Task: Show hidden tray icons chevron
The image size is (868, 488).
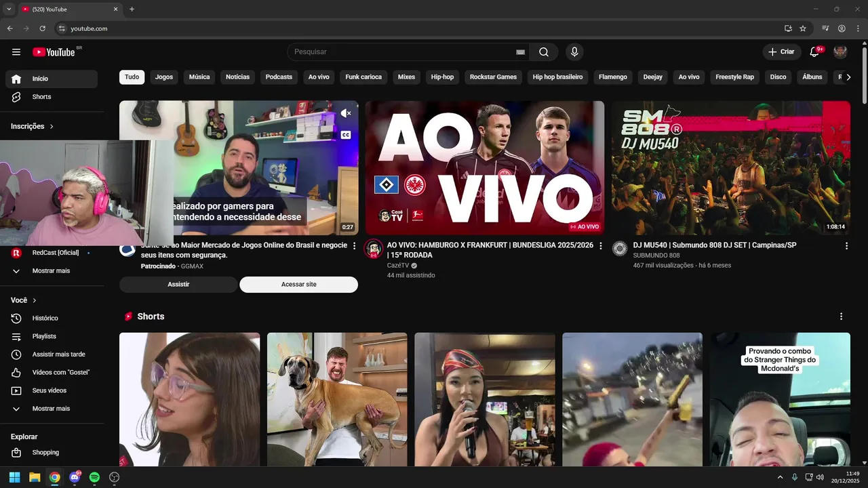Action: (x=780, y=477)
